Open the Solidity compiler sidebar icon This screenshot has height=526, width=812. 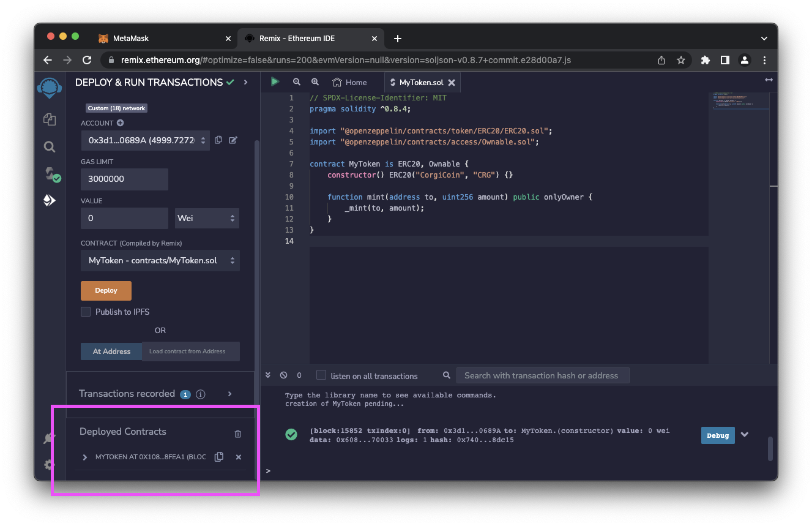pos(51,175)
